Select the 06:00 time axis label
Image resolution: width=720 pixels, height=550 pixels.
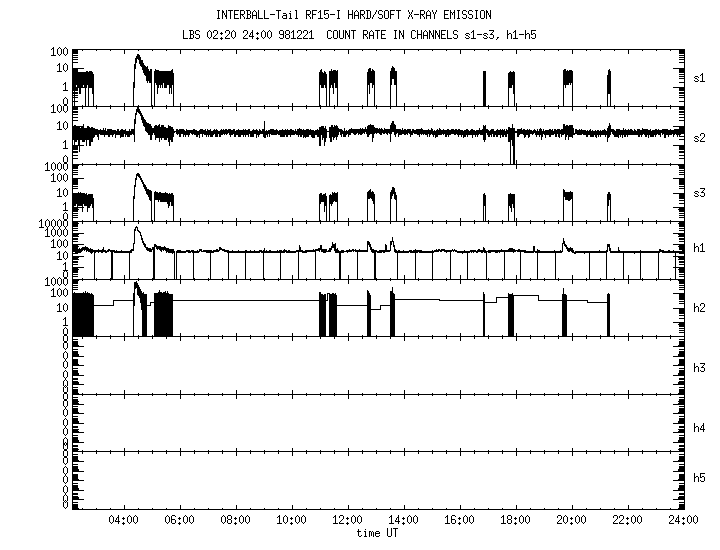click(x=180, y=521)
